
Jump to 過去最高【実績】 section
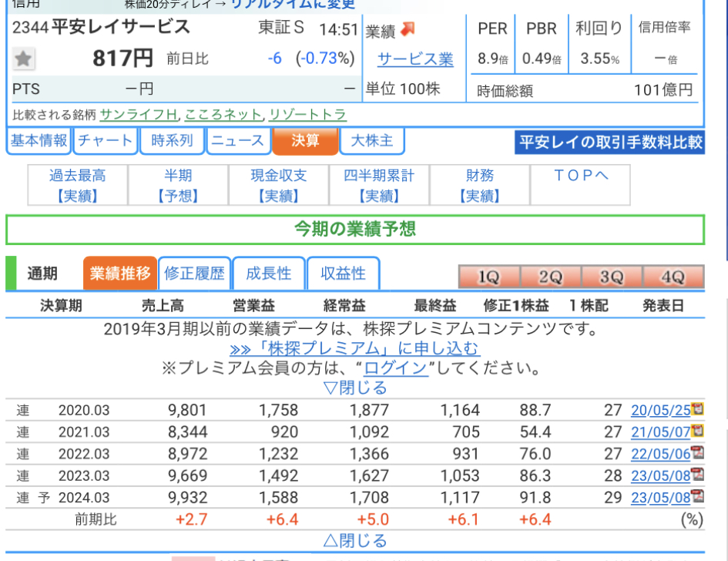[78, 185]
